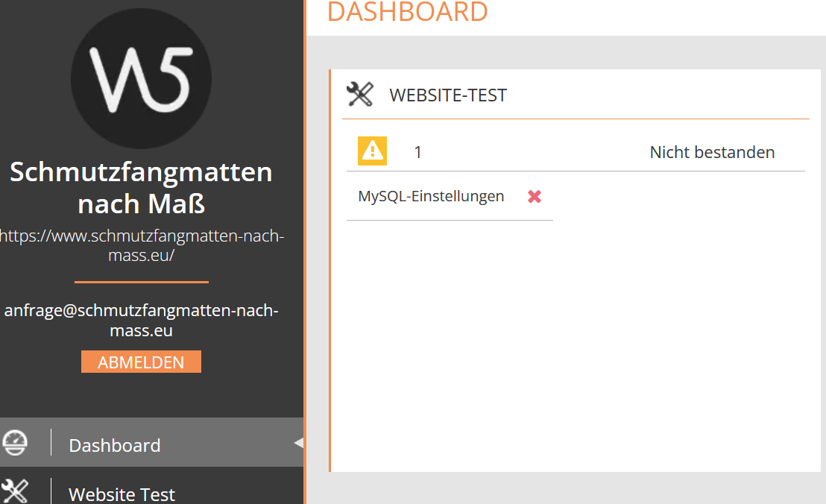Click the Website Test tools icon in sidebar
Viewport: 826px width, 504px height.
15,491
